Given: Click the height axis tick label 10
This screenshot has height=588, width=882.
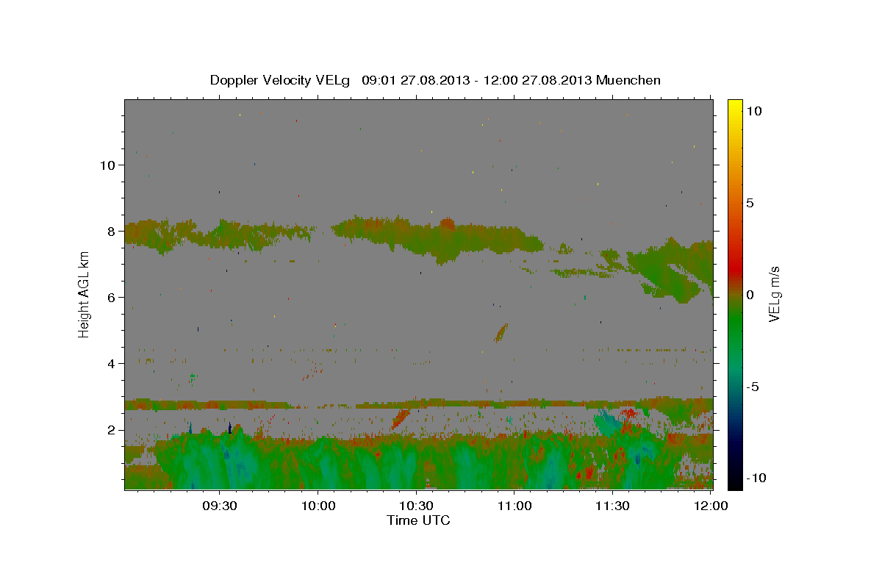Looking at the screenshot, I should tap(110, 165).
